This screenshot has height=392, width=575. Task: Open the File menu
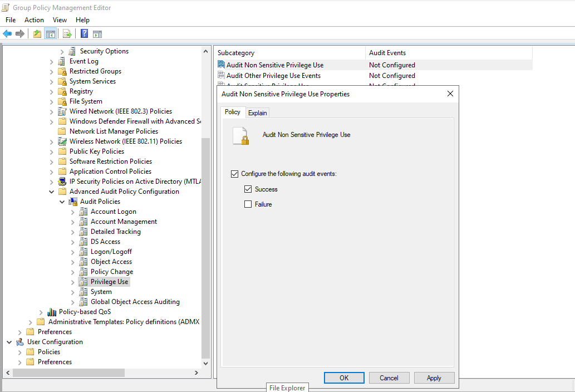pos(11,20)
